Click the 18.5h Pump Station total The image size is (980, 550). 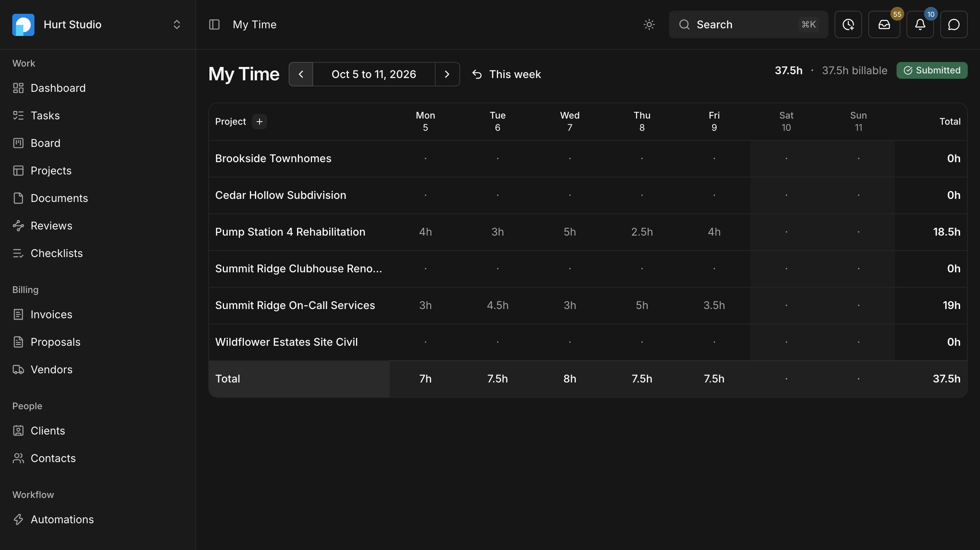click(x=947, y=232)
